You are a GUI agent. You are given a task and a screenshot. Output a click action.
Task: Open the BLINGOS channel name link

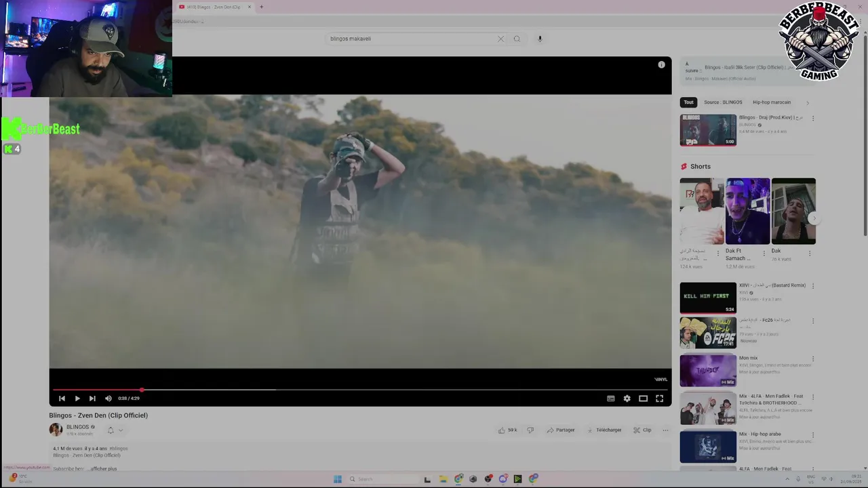click(77, 427)
